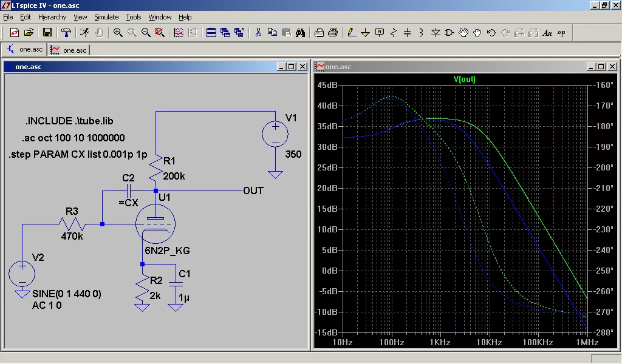
Task: Open the Tools menu
Action: coord(134,17)
